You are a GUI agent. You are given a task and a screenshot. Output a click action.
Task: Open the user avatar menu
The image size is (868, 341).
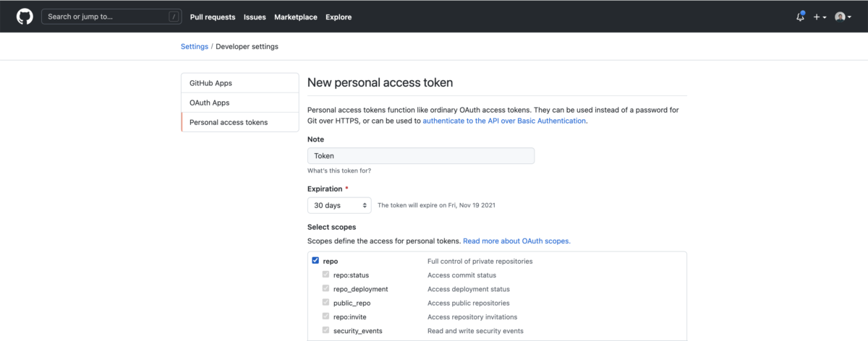point(843,17)
